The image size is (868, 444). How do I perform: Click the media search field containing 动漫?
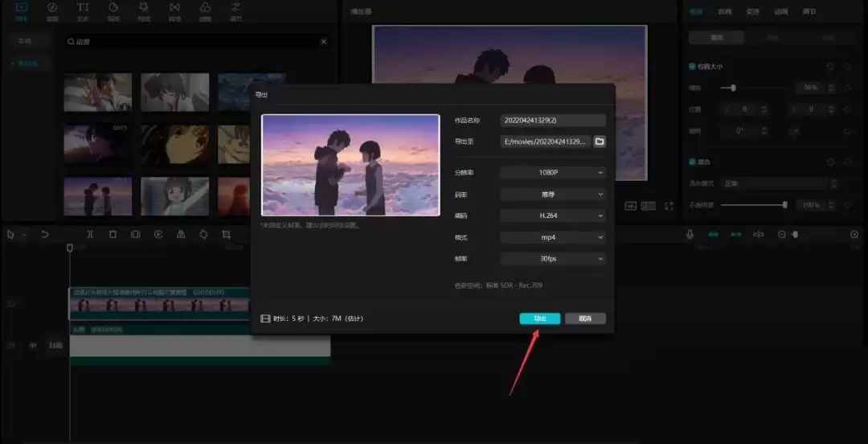pyautogui.click(x=197, y=42)
